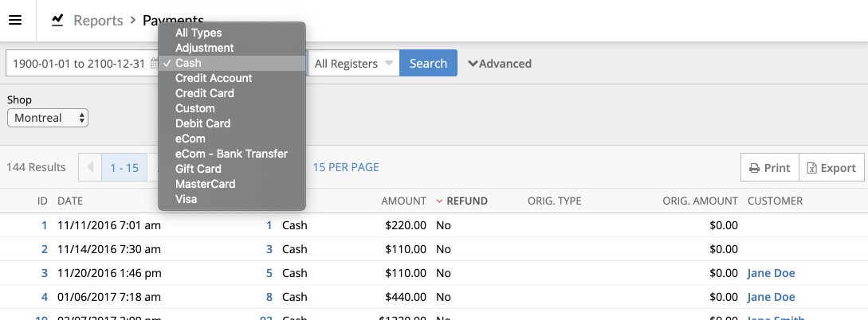This screenshot has width=868, height=320.
Task: Click the $440.00 amount cell
Action: tap(406, 297)
